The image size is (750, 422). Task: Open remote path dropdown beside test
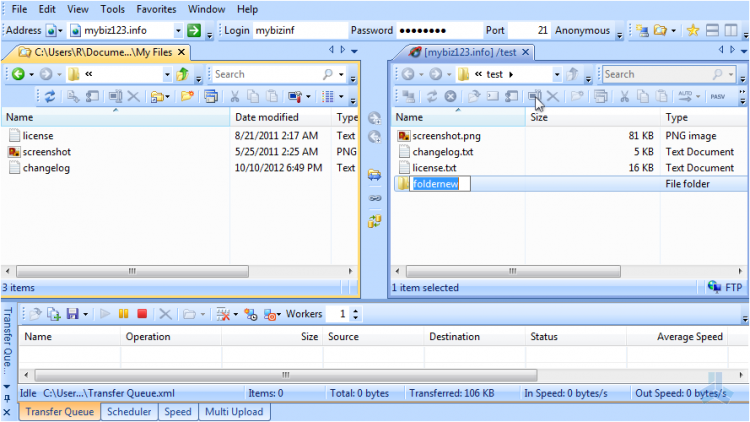point(557,74)
